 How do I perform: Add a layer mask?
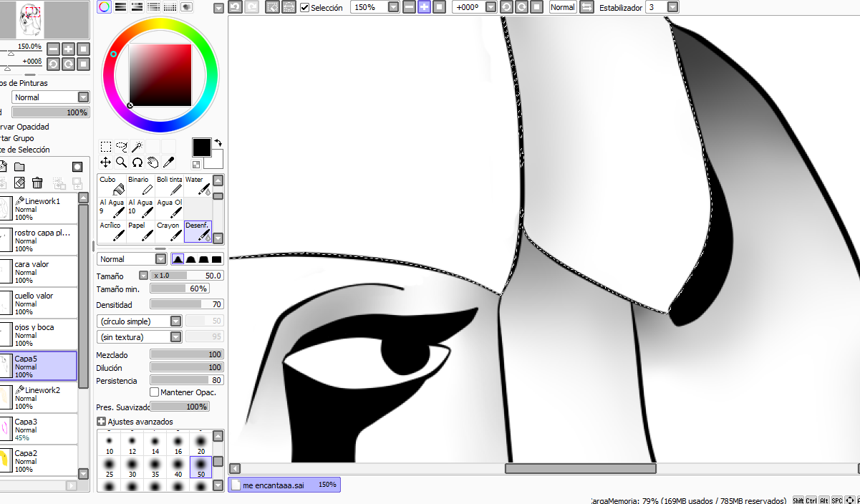(77, 167)
